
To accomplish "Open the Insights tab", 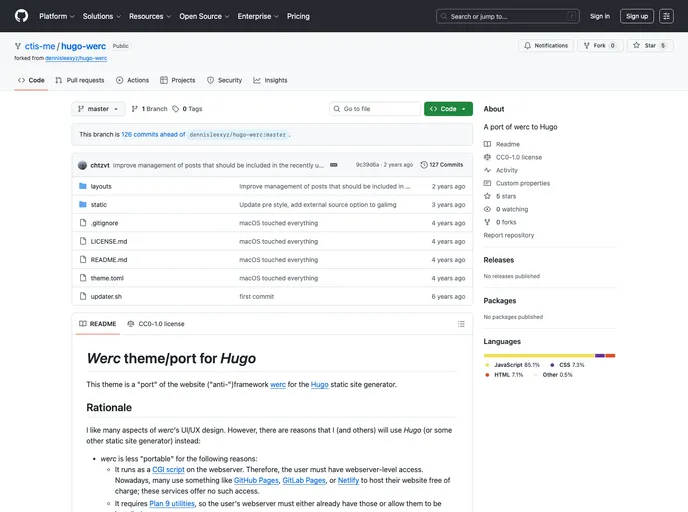I will [x=270, y=80].
